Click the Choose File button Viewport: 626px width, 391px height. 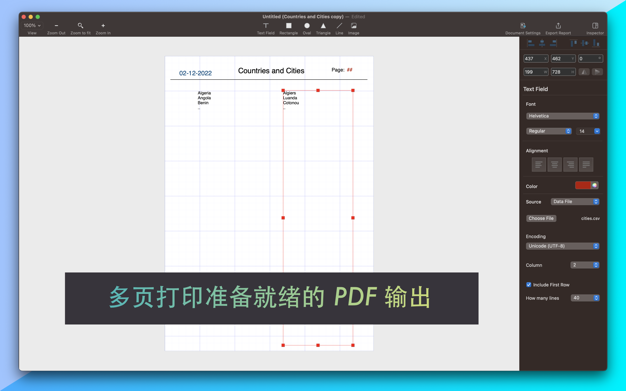tap(541, 218)
